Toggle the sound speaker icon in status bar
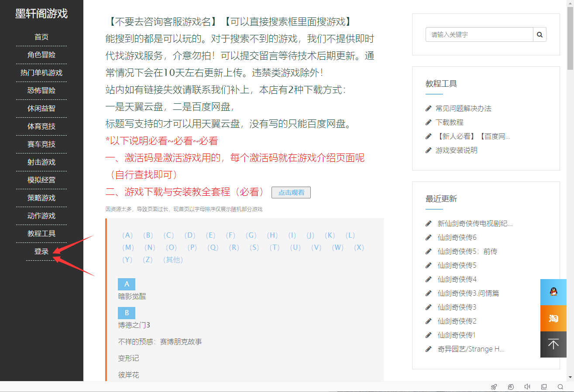The image size is (574, 392). [x=527, y=387]
